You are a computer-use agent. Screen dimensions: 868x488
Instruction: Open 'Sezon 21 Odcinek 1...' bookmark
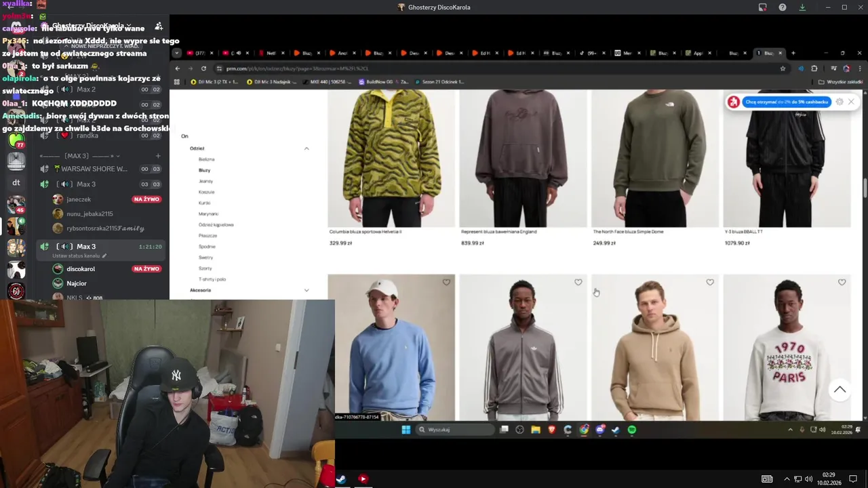[x=439, y=82]
